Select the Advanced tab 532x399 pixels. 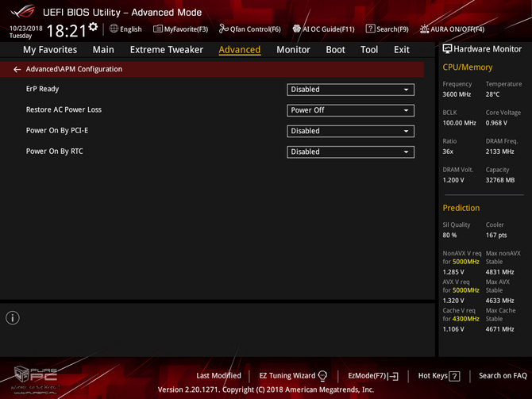pyautogui.click(x=240, y=50)
